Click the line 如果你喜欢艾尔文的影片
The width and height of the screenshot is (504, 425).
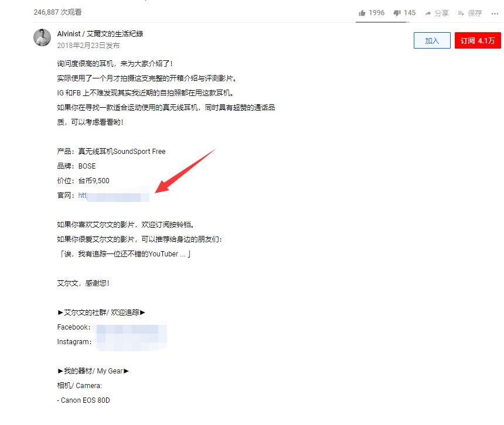pos(126,225)
